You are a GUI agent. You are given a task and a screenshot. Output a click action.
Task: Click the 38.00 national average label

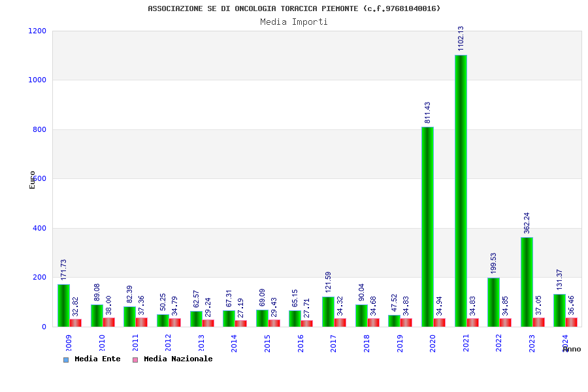pos(108,305)
